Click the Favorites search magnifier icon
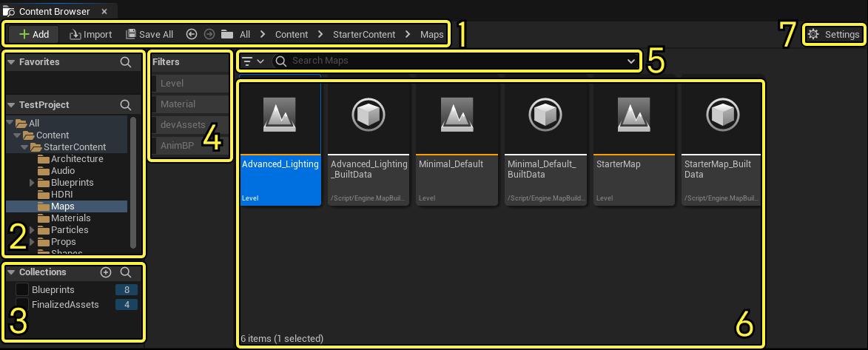 tap(126, 62)
